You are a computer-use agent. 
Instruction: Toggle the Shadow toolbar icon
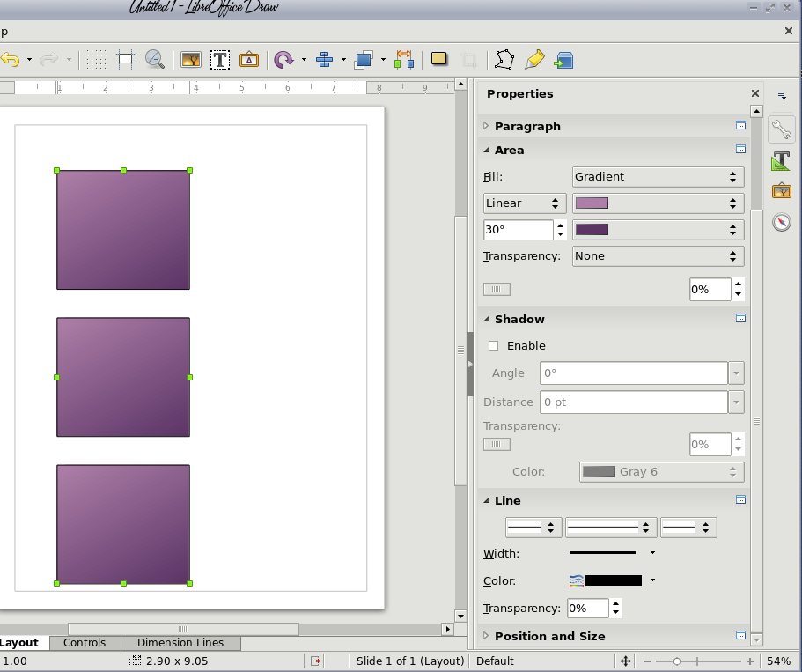[x=438, y=59]
